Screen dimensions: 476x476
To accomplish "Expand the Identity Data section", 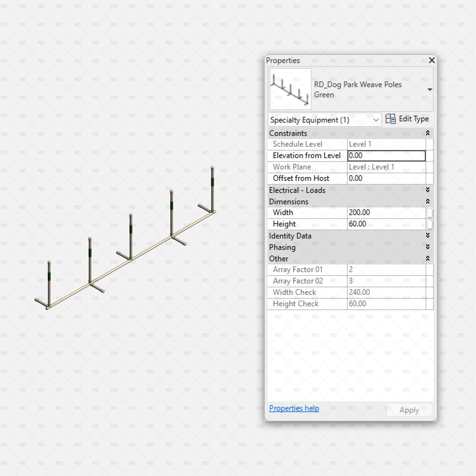I will tap(428, 236).
